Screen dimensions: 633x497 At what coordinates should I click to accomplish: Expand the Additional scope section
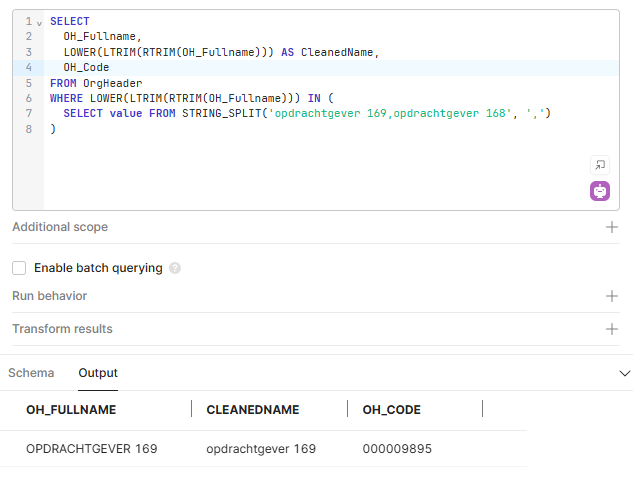click(60, 227)
